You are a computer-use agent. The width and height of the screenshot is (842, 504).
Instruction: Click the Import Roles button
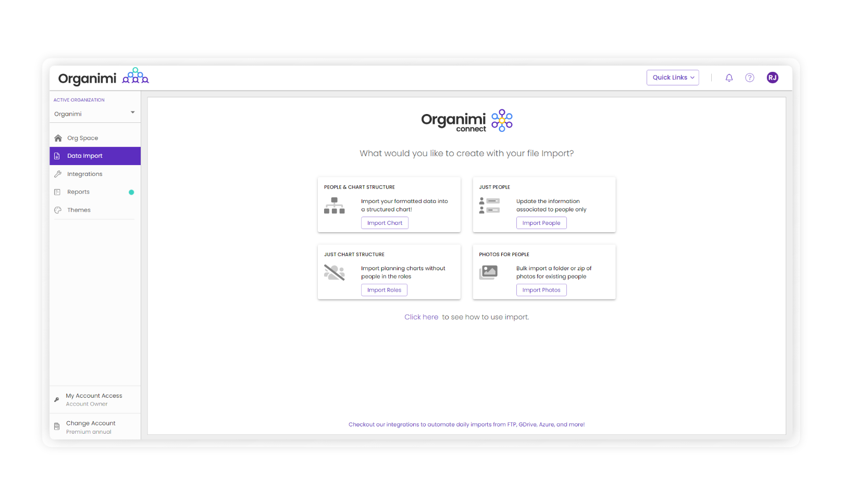384,290
